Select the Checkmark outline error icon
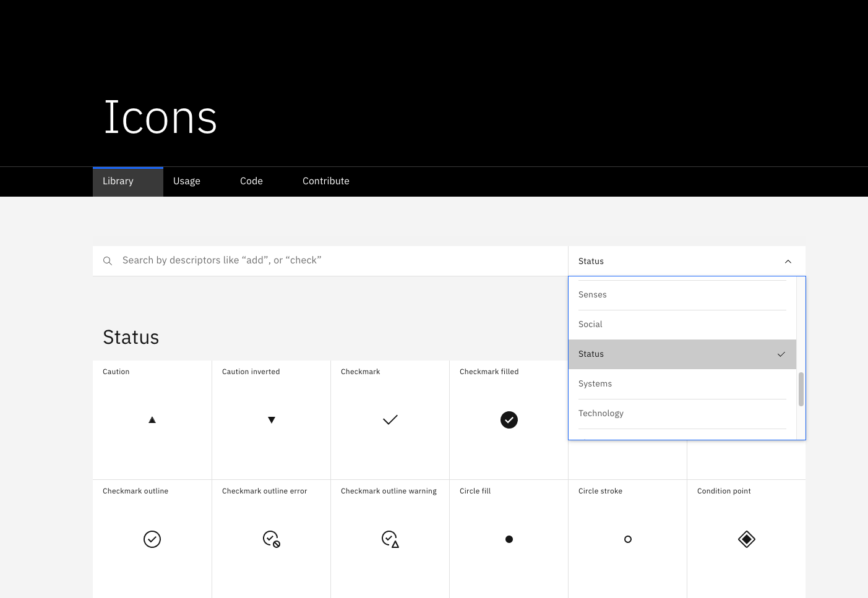 pyautogui.click(x=271, y=539)
